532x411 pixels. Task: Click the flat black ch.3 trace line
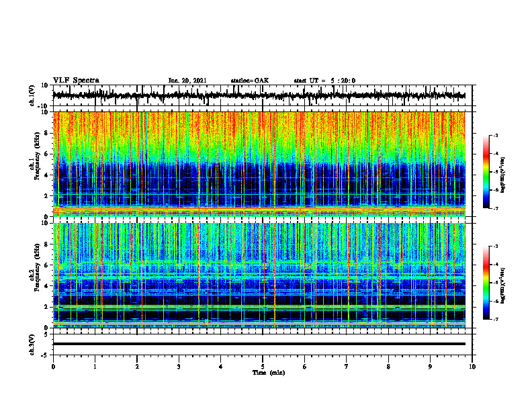point(259,344)
